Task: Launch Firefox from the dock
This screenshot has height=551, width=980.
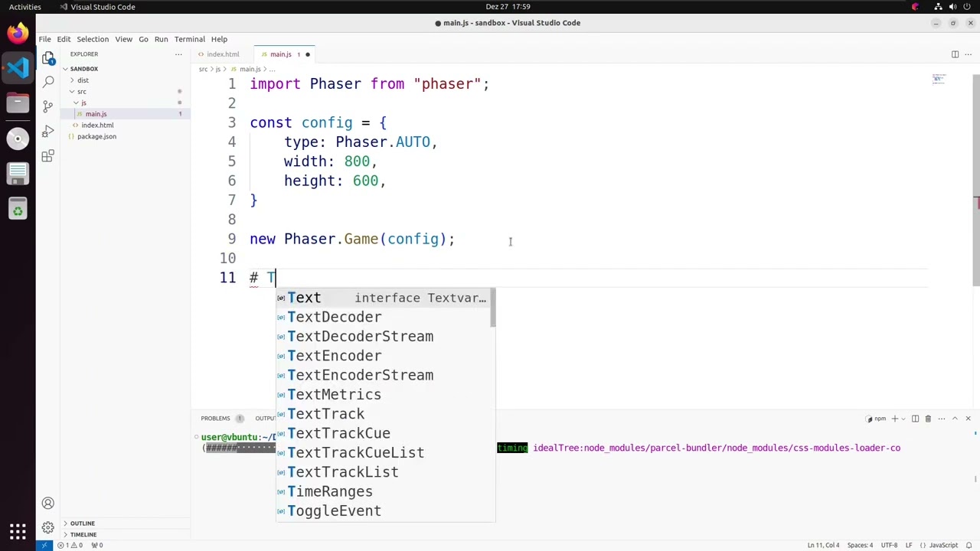Action: tap(18, 32)
